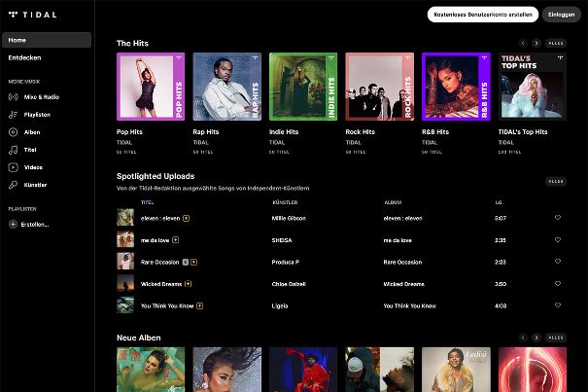Open Mixe & Radio from the sidebar
The height and width of the screenshot is (392, 588).
(x=41, y=97)
